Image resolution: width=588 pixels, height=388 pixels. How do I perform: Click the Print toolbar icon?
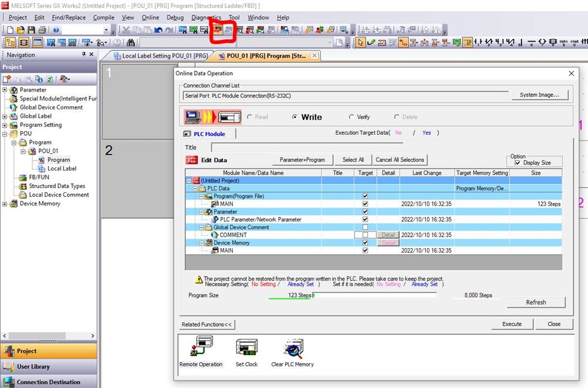click(42, 30)
